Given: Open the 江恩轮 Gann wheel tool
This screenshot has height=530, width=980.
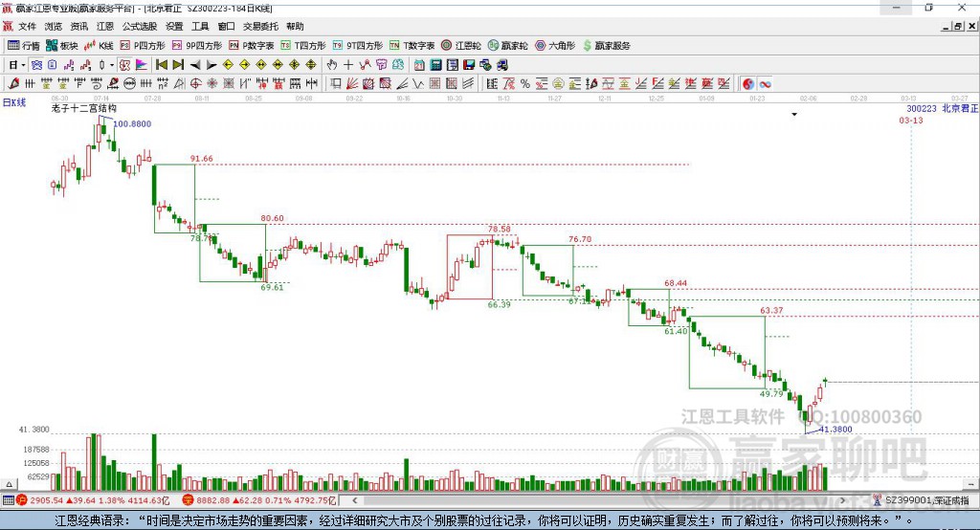Looking at the screenshot, I should coord(461,45).
